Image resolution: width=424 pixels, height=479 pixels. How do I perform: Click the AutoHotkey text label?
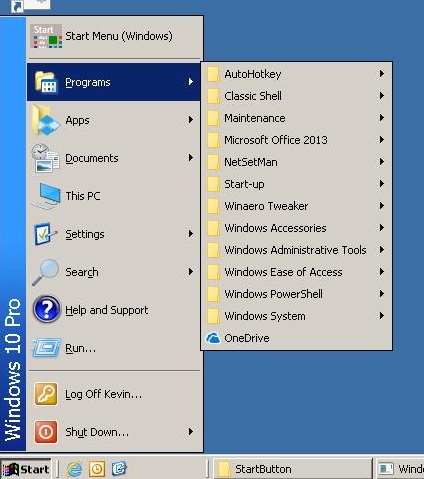[253, 74]
